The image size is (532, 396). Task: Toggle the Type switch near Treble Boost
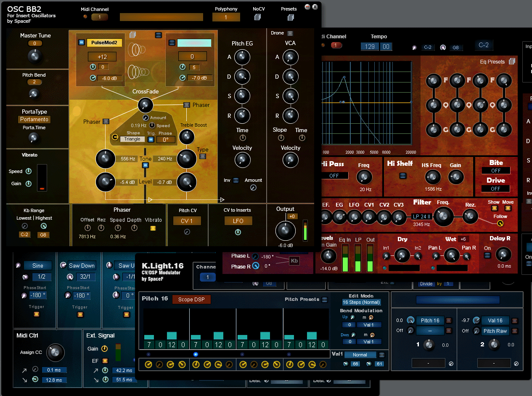203,156
